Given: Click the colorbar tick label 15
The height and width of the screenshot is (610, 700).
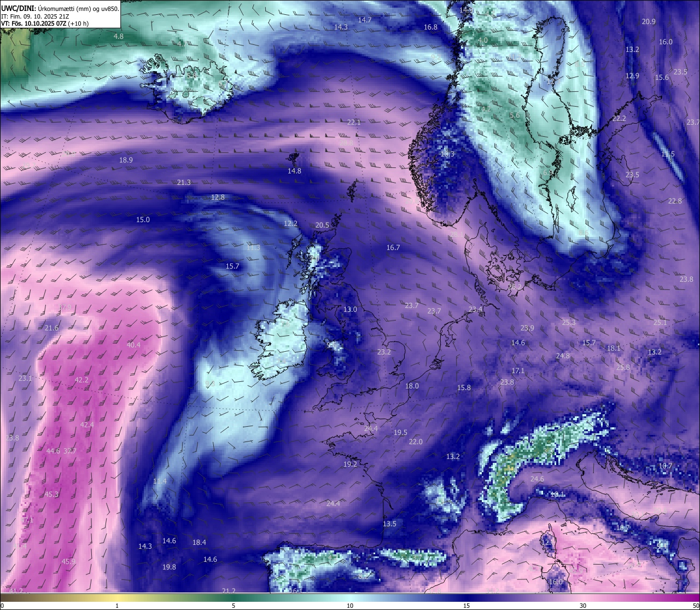Looking at the screenshot, I should [466, 606].
